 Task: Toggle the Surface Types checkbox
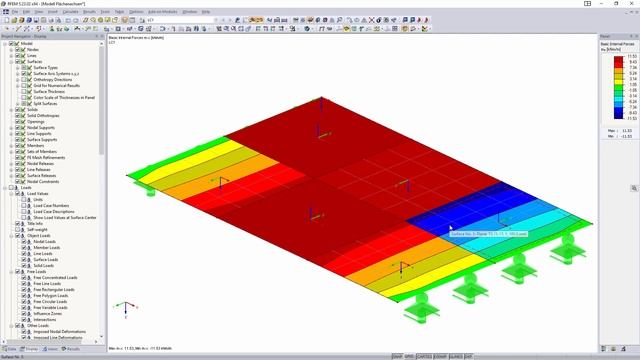pyautogui.click(x=24, y=67)
